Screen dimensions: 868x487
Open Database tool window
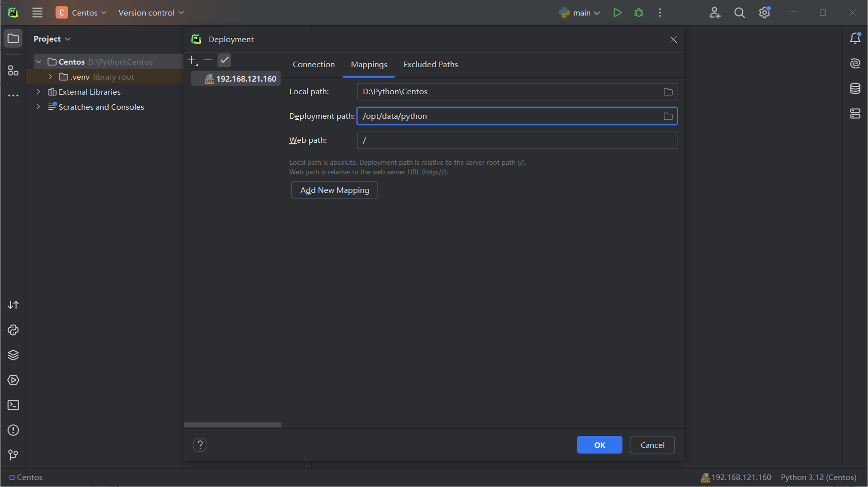point(855,89)
